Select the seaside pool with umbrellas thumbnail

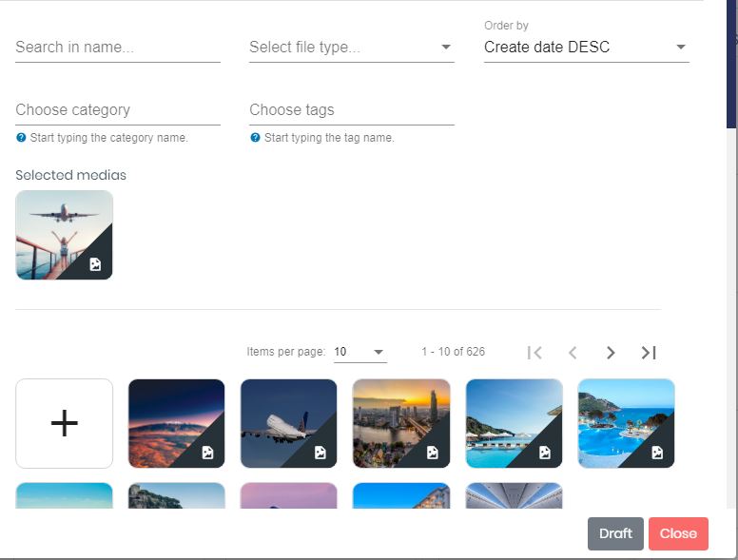pyautogui.click(x=514, y=423)
